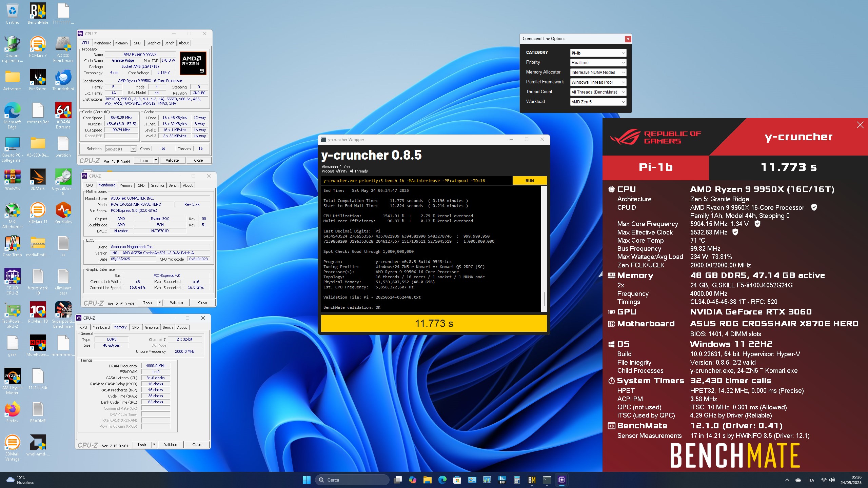868x488 pixels.
Task: Expand Tools arrow in CPU-Z Mainboard window
Action: click(160, 303)
